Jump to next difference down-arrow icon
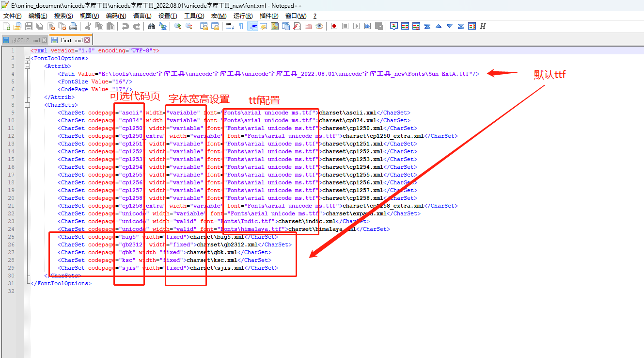 coord(450,26)
